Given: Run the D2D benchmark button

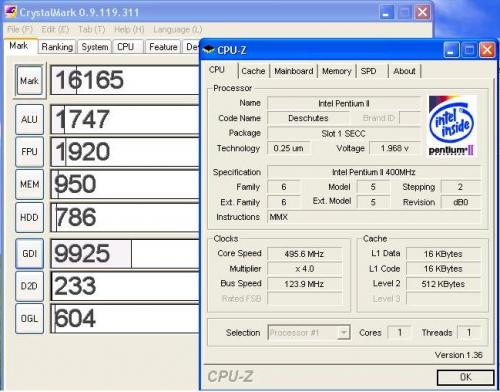Looking at the screenshot, I should 29,286.
